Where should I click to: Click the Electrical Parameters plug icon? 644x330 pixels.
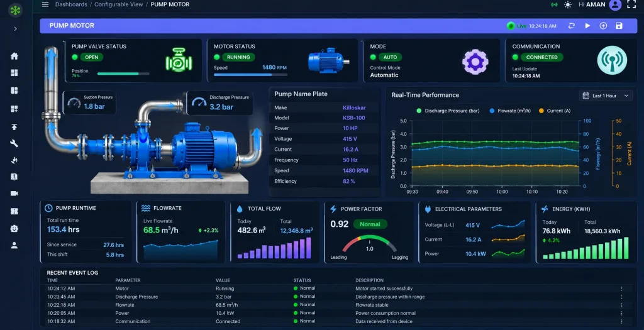(428, 209)
